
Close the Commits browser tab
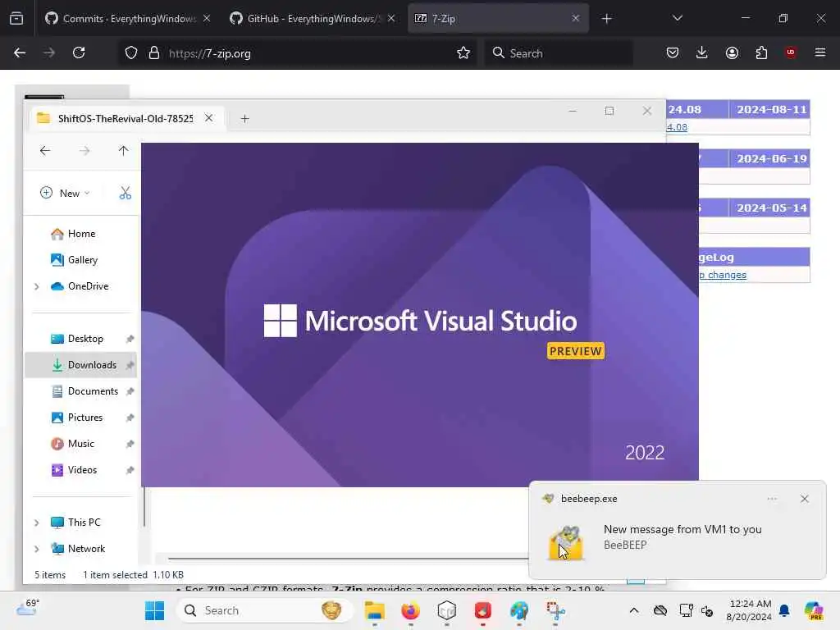tap(207, 19)
